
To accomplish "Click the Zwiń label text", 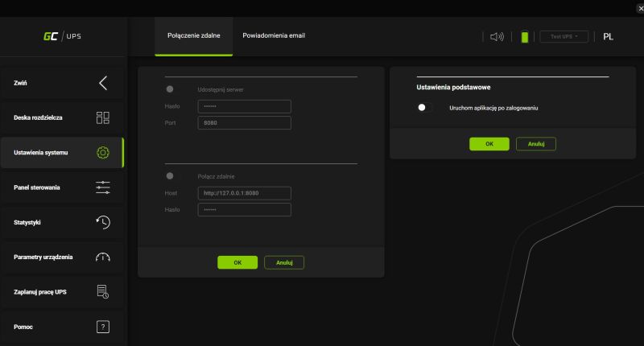I will [x=20, y=83].
